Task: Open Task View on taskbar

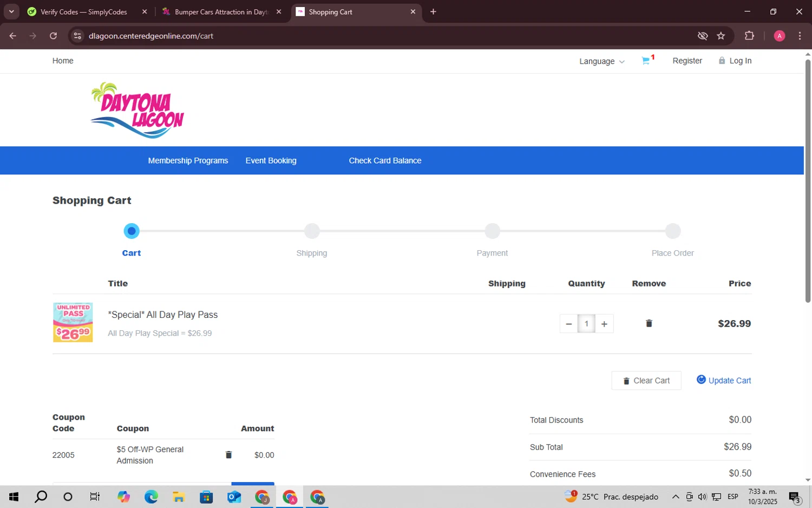Action: pos(95,497)
